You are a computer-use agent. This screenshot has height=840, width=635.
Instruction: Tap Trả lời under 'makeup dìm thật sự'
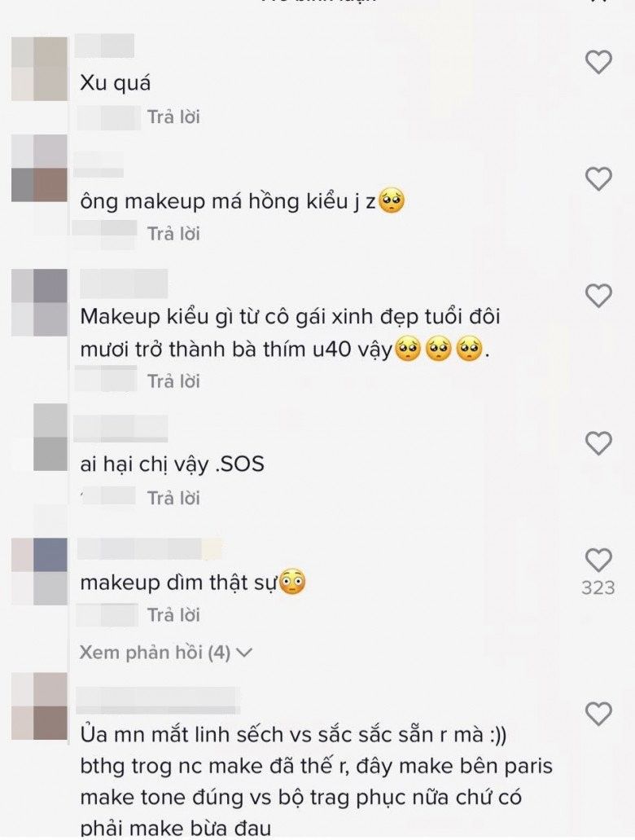click(x=173, y=615)
